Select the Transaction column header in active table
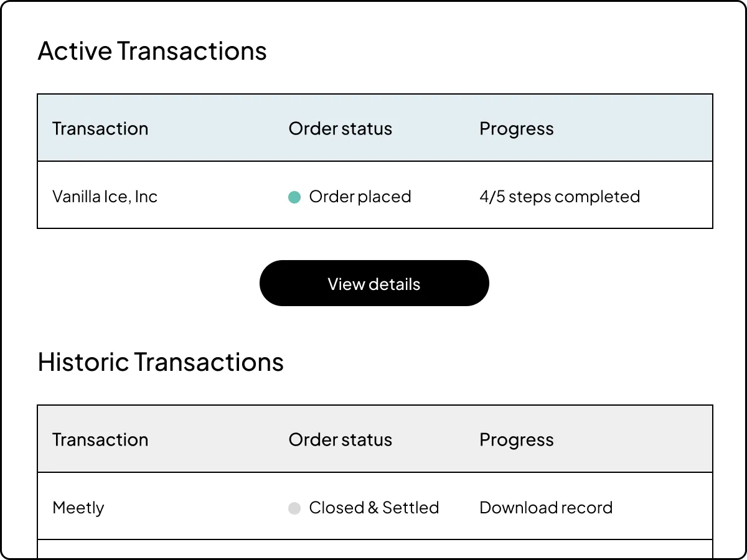Screen dimensions: 747x560 (x=100, y=128)
